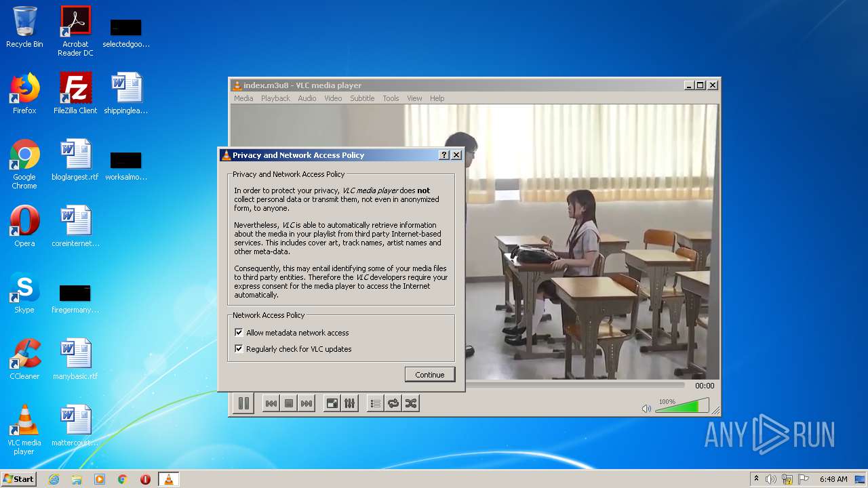Image resolution: width=868 pixels, height=488 pixels.
Task: Click the Continue button
Action: click(x=430, y=375)
